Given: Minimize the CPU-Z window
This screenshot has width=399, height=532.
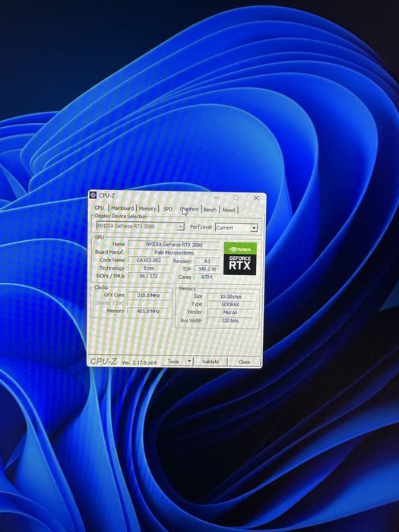Looking at the screenshot, I should (216, 197).
